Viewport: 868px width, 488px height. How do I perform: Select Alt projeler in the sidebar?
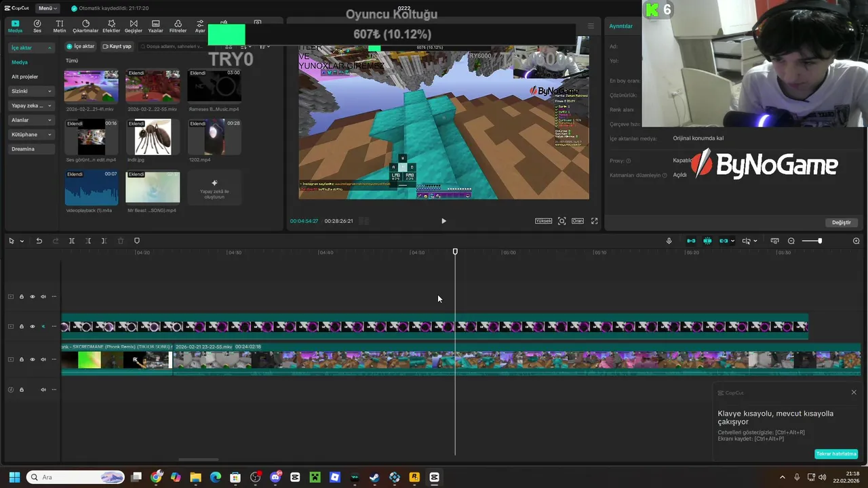coord(24,77)
